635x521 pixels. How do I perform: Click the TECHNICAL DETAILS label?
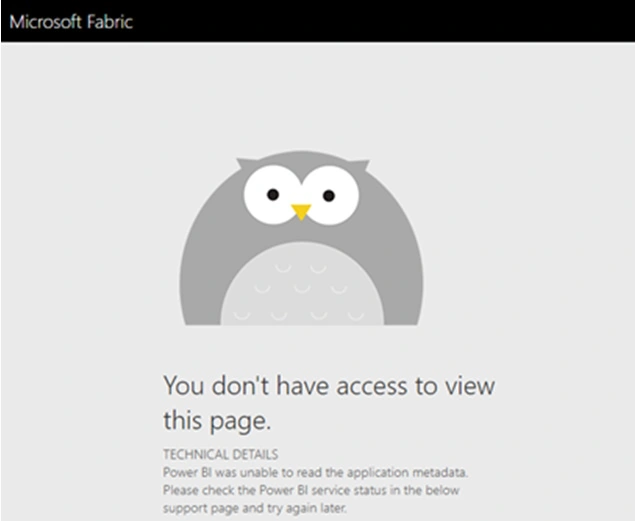tap(221, 455)
